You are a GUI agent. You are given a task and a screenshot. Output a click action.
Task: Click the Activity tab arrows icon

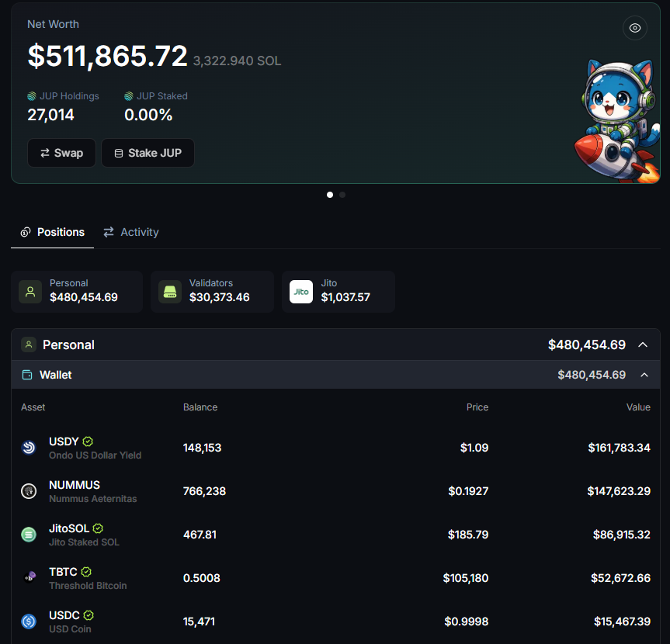109,232
